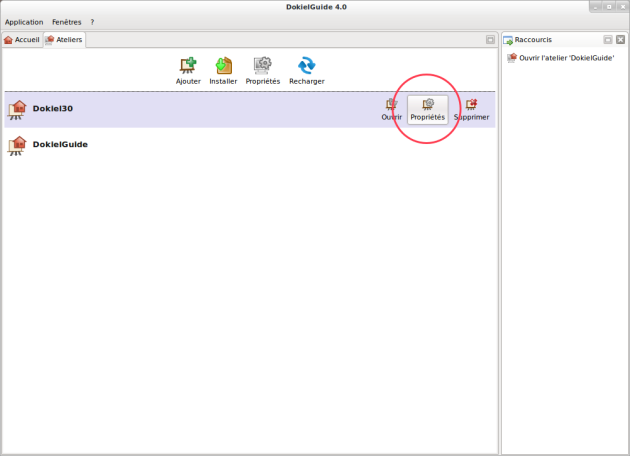
Task: Open Propriétés for the Dokiel30 workshop
Action: click(428, 109)
